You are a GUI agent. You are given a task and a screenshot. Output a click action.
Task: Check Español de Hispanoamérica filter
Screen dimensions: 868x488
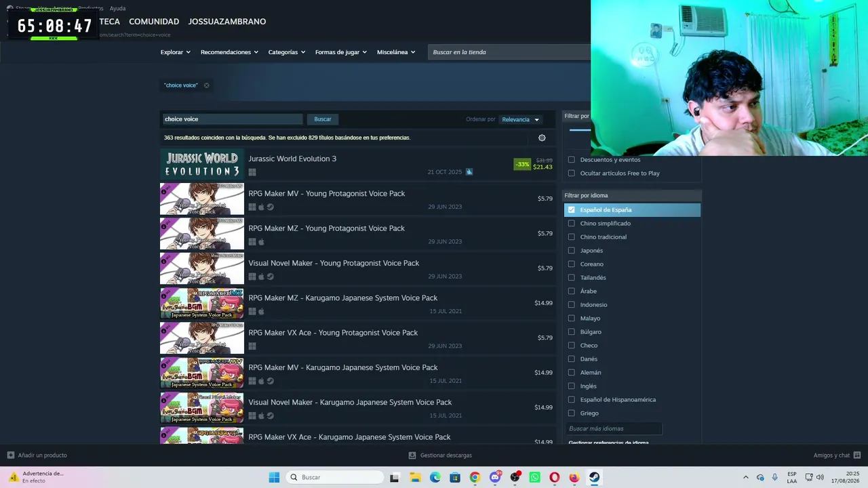pyautogui.click(x=571, y=400)
